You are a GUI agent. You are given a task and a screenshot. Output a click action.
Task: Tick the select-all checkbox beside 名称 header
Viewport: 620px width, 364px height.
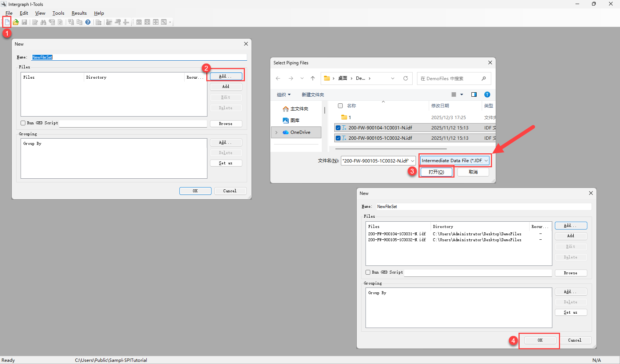point(341,106)
